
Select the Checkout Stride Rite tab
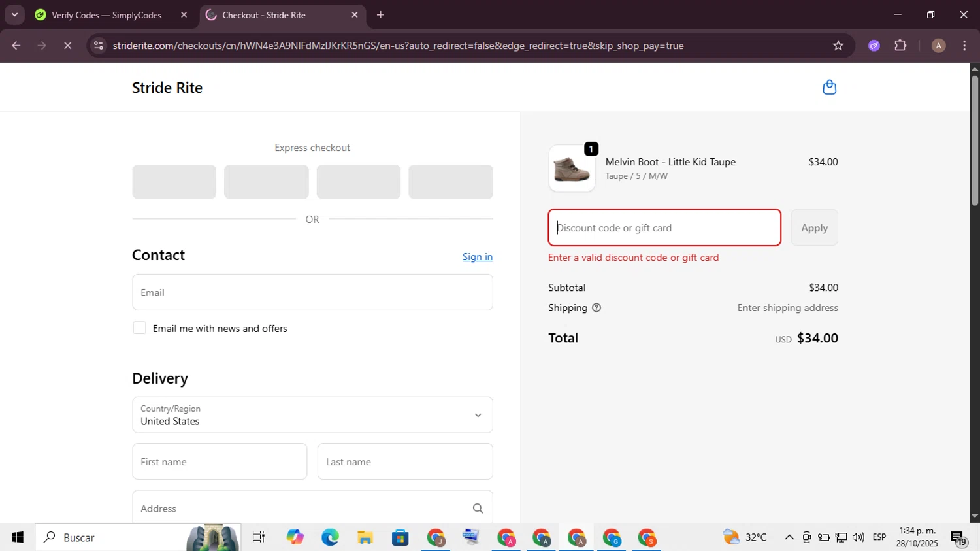point(264,15)
